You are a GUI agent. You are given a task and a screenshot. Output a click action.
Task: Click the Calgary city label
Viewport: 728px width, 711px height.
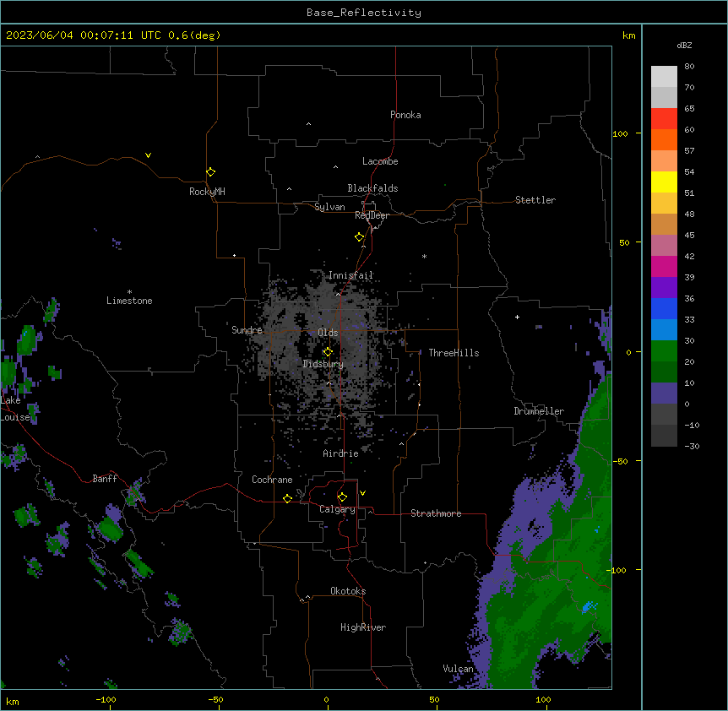tap(337, 509)
